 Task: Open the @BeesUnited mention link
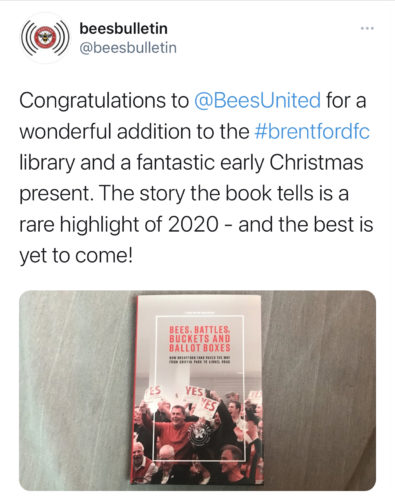point(257,100)
